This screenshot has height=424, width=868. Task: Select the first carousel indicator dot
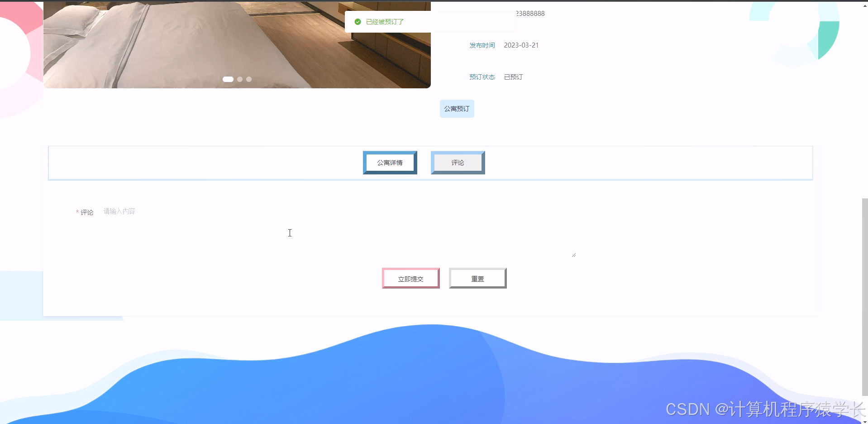point(228,79)
